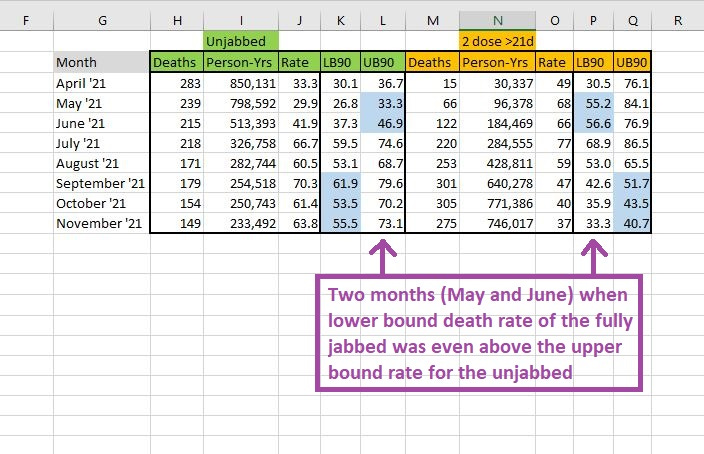
Task: Select the green 'LB90' header cell
Action: pos(340,62)
